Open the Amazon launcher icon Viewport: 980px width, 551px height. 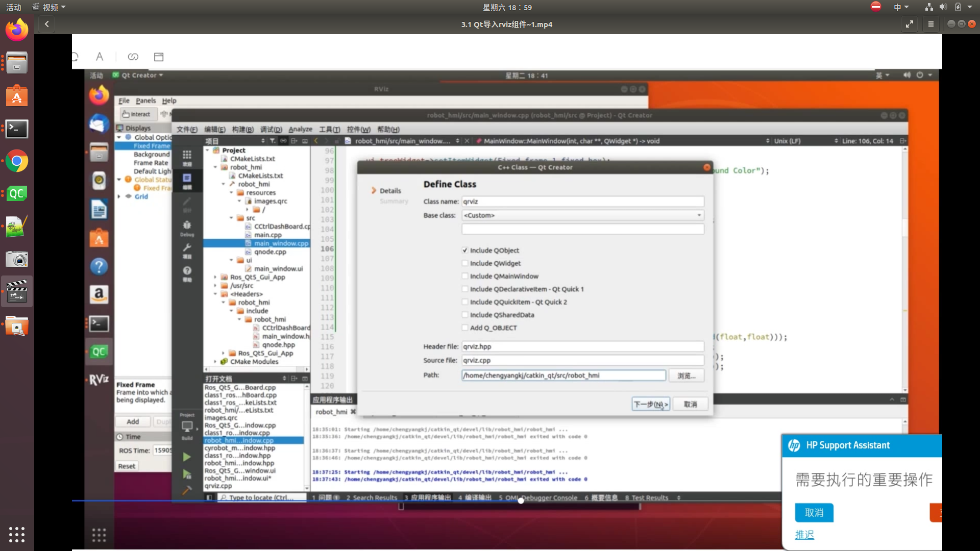coord(99,294)
